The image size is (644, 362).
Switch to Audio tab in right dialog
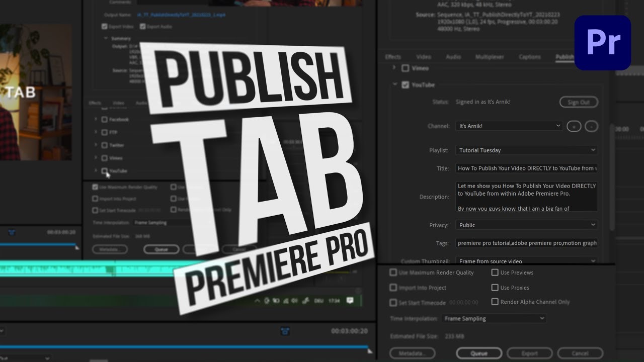pos(453,57)
